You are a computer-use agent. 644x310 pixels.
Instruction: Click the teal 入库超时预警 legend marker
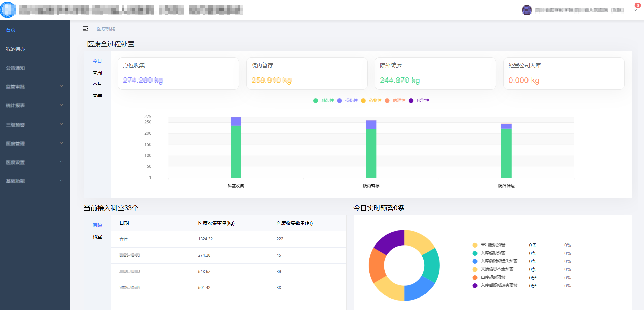click(x=475, y=253)
